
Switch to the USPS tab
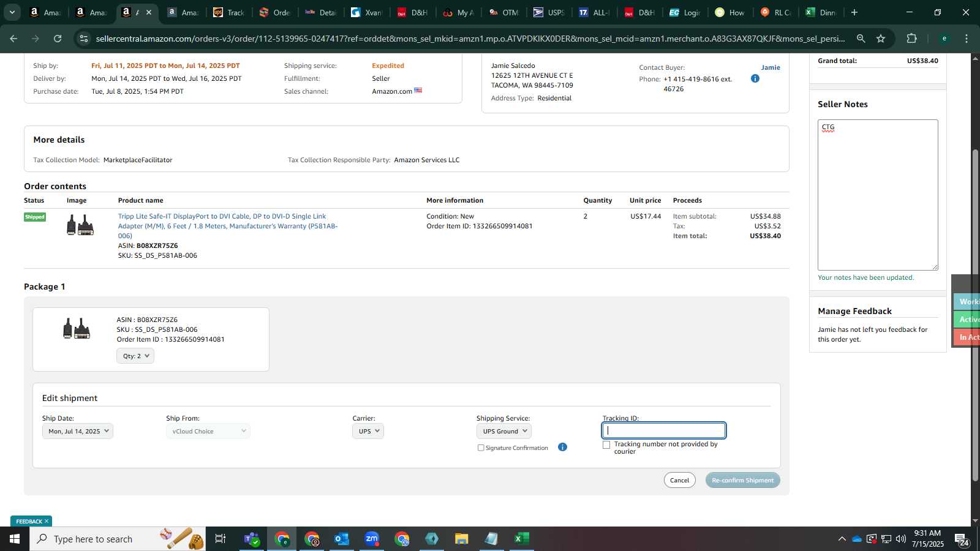point(549,12)
